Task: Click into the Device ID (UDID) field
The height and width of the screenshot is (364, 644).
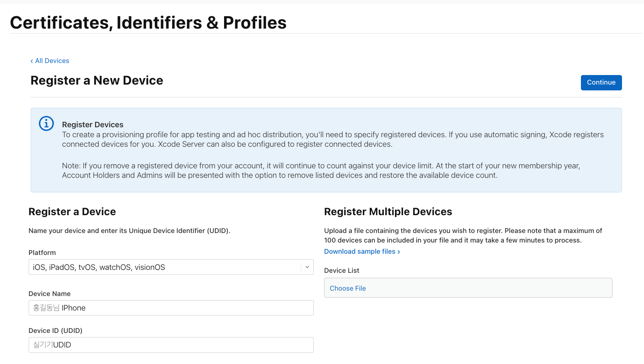Action: [x=171, y=345]
